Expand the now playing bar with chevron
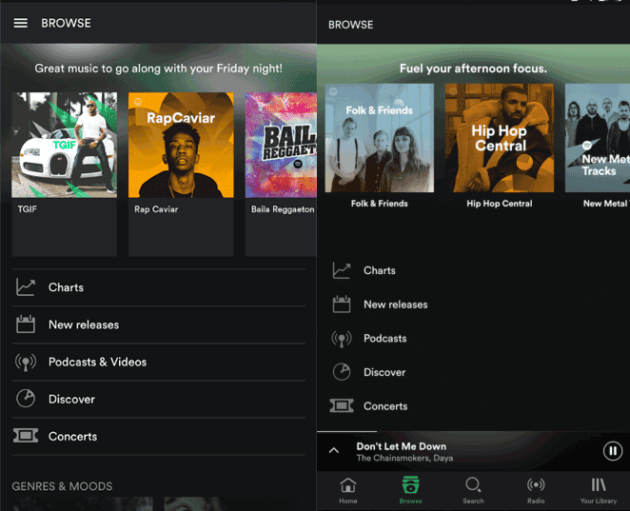This screenshot has height=511, width=630. point(334,451)
